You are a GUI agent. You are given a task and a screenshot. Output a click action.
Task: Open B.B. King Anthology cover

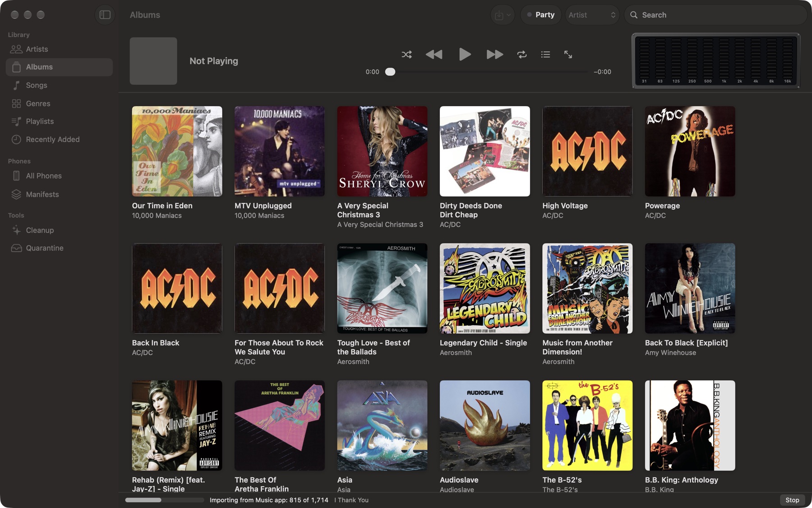point(690,425)
